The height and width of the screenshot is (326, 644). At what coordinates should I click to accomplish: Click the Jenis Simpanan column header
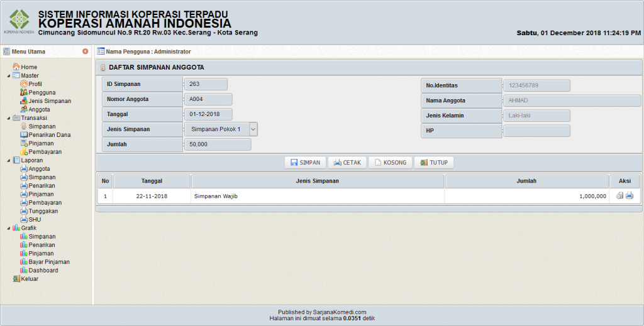click(318, 181)
